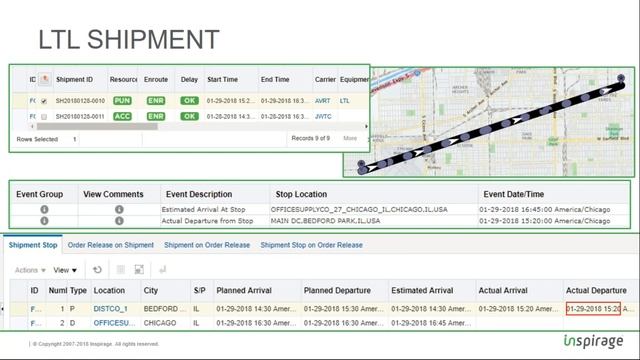
Task: Select shipment ID SH20180128-0011
Action: pos(80,117)
